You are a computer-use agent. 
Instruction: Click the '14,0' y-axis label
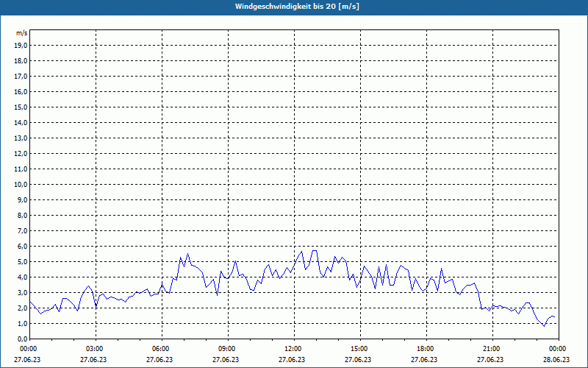tap(21, 122)
